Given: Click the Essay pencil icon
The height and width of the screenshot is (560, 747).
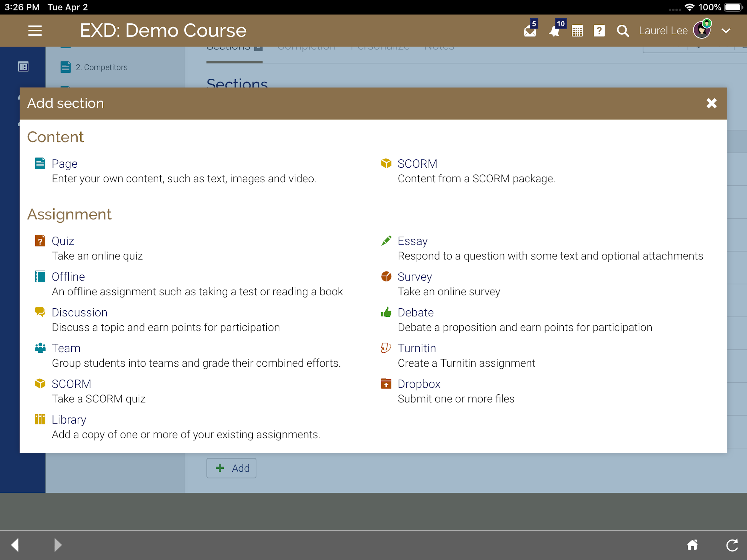Looking at the screenshot, I should [386, 241].
